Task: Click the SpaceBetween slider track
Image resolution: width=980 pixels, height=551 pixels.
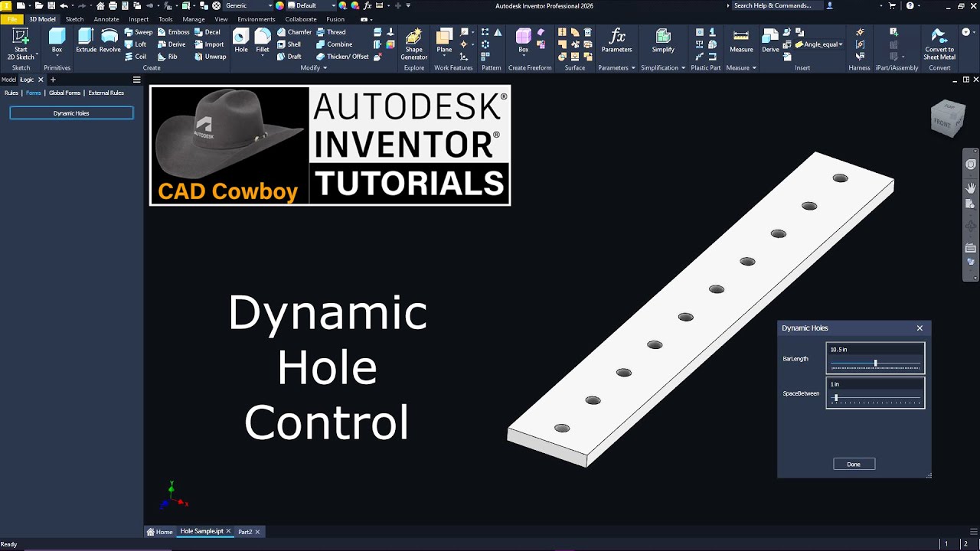Action: coord(875,399)
